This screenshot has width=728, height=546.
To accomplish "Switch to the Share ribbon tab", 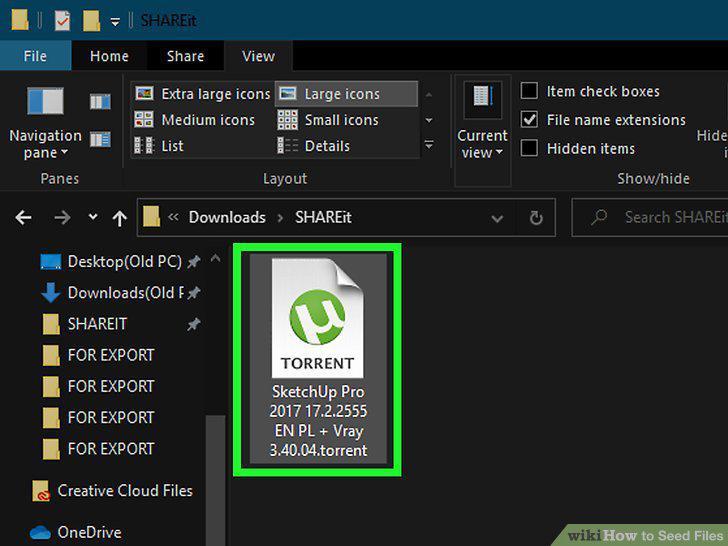I will point(185,56).
